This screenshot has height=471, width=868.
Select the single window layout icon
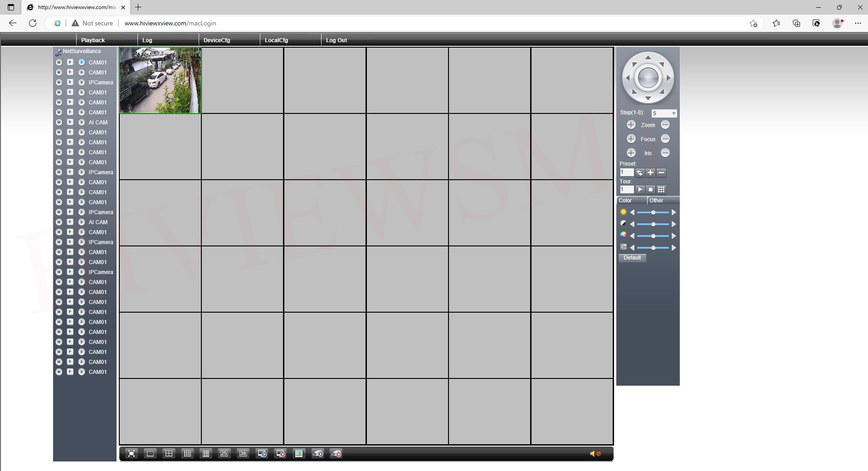[x=150, y=454]
